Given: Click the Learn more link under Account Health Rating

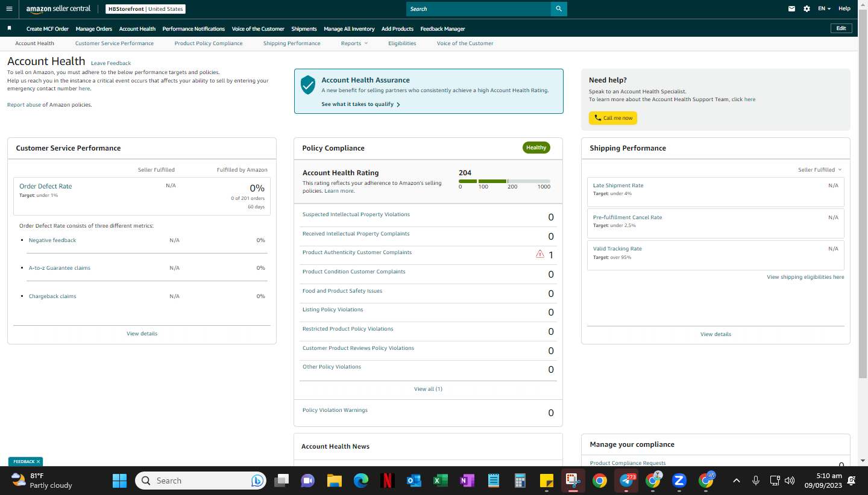Looking at the screenshot, I should point(339,191).
